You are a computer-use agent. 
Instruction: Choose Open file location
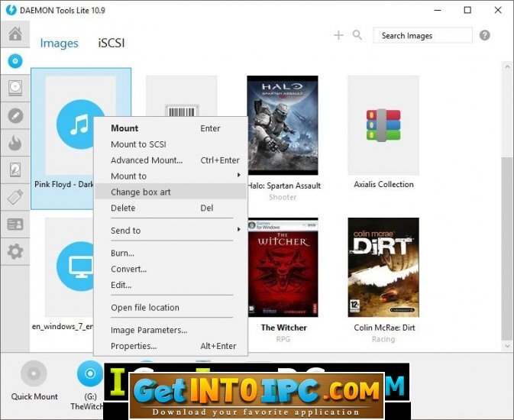[x=170, y=308]
